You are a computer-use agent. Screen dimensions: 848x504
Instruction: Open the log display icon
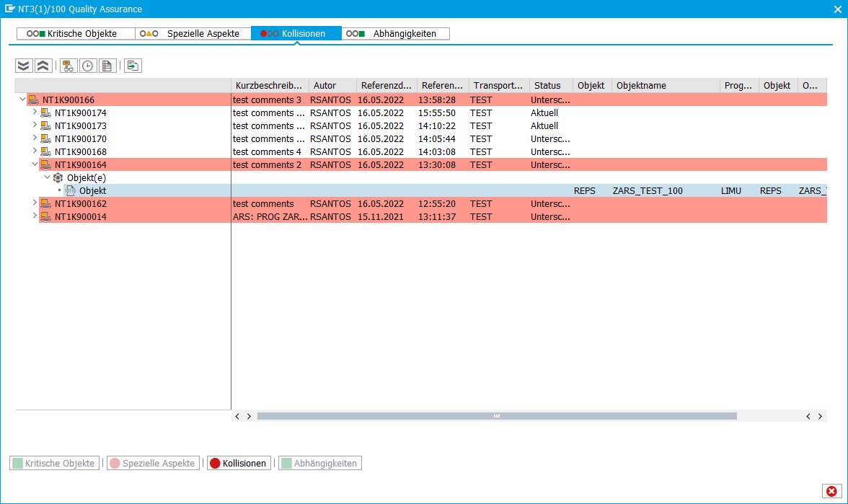(x=107, y=65)
